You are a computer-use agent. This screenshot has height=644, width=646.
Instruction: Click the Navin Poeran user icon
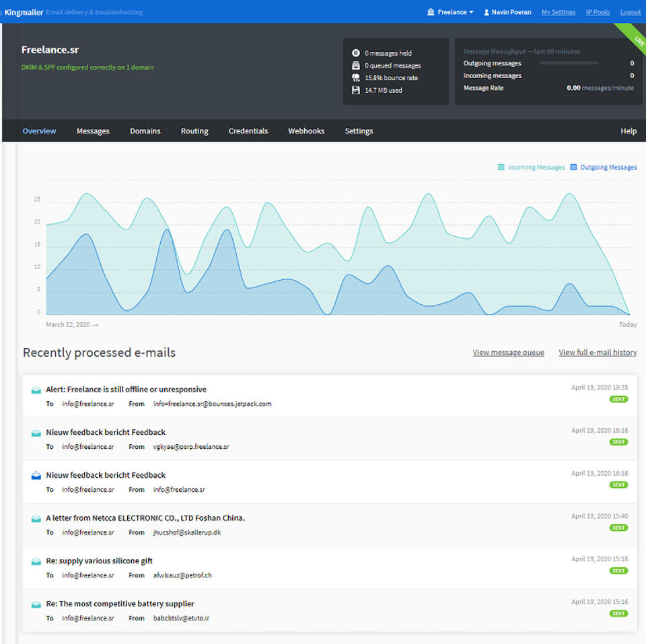(487, 12)
